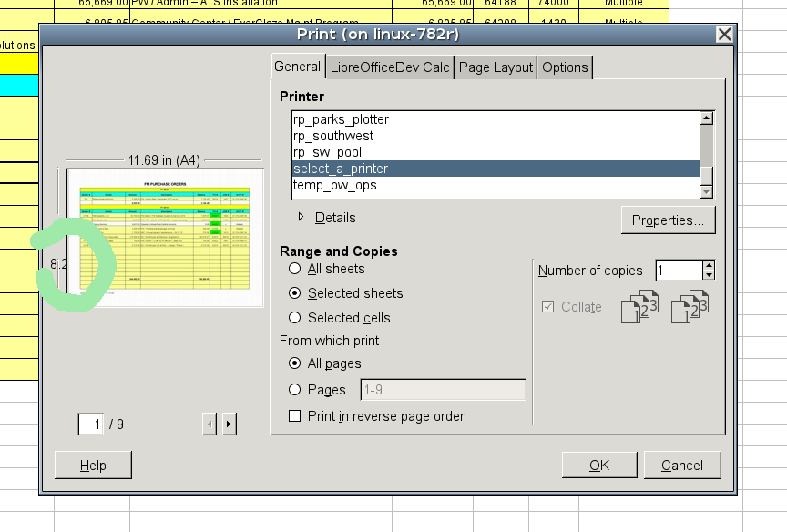
Task: Enable Print in reverse page order
Action: 294,416
